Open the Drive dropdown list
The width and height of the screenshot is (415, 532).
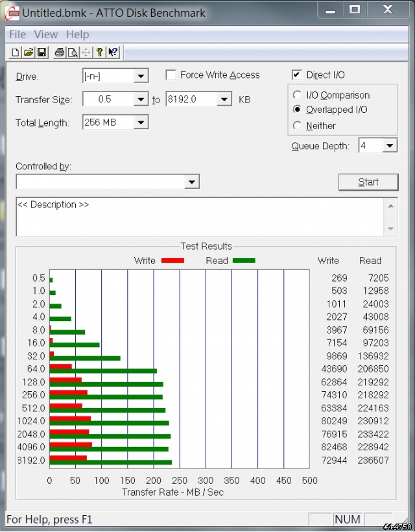tap(141, 76)
